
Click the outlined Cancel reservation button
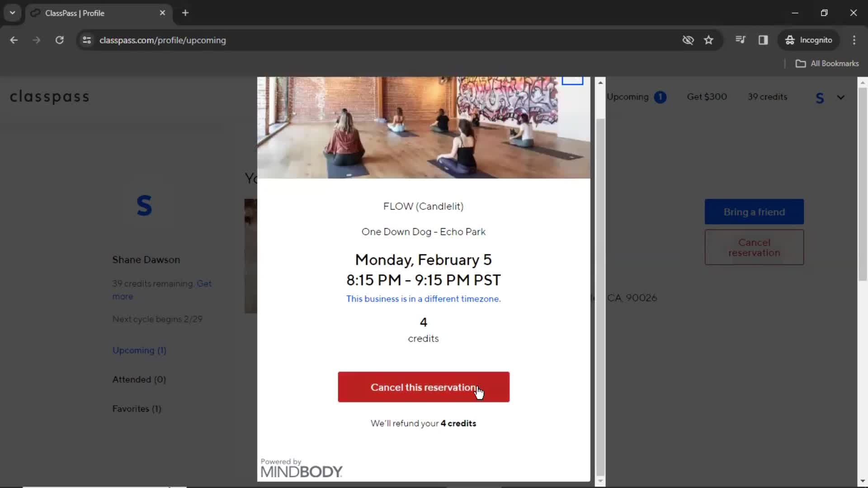click(x=754, y=248)
